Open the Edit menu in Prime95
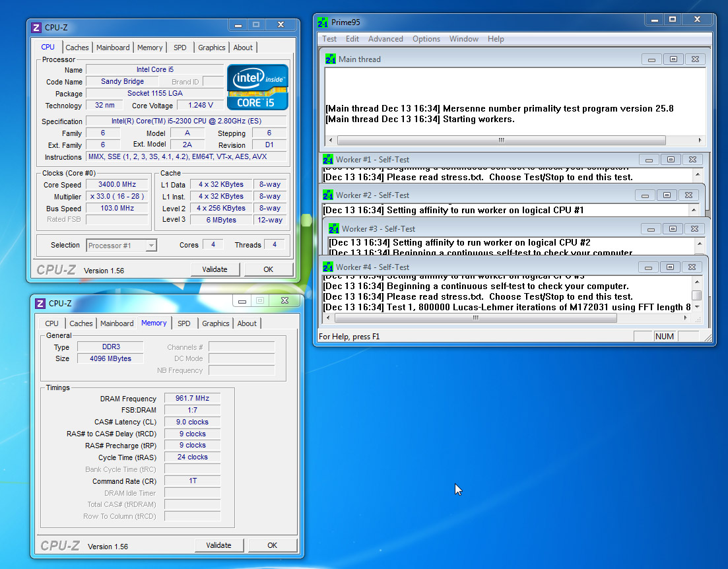 pyautogui.click(x=352, y=39)
